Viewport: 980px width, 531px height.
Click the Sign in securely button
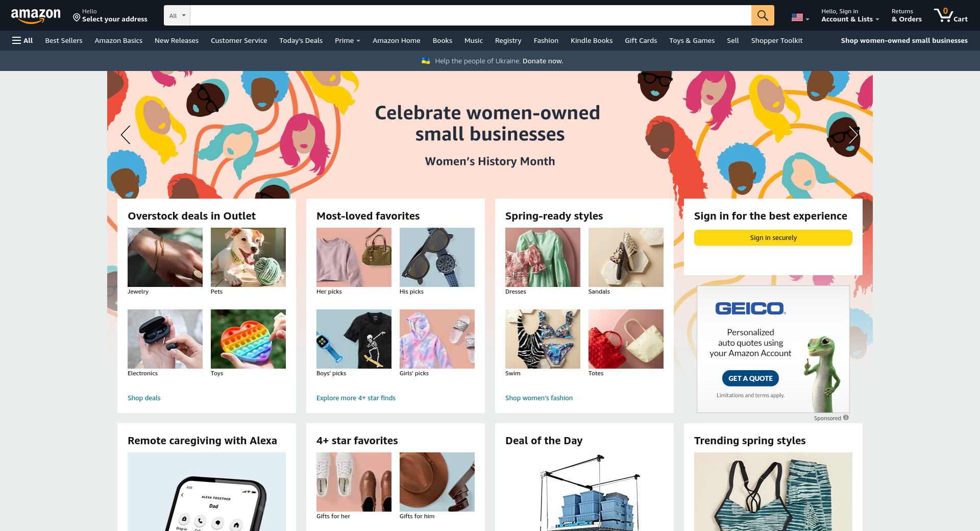(x=773, y=237)
